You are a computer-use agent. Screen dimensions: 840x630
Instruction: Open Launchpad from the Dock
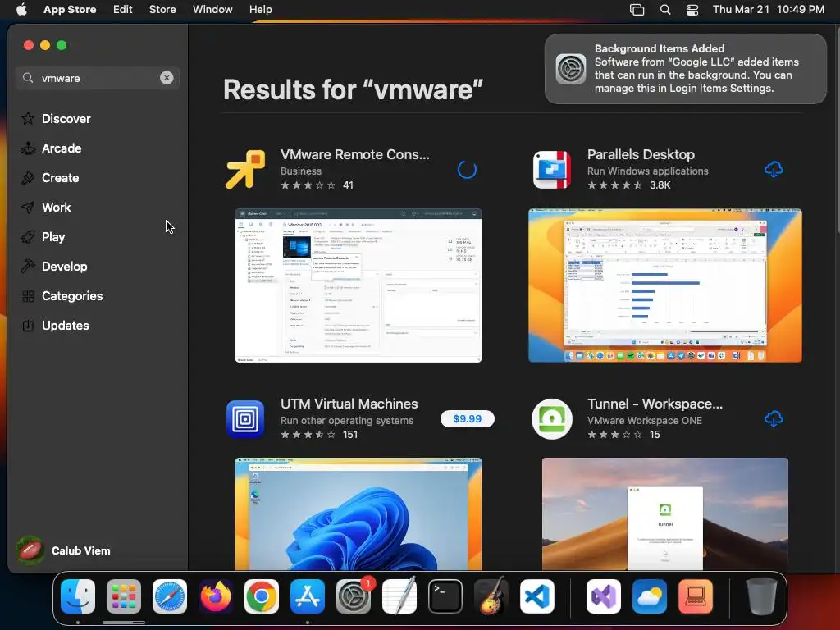click(x=124, y=596)
